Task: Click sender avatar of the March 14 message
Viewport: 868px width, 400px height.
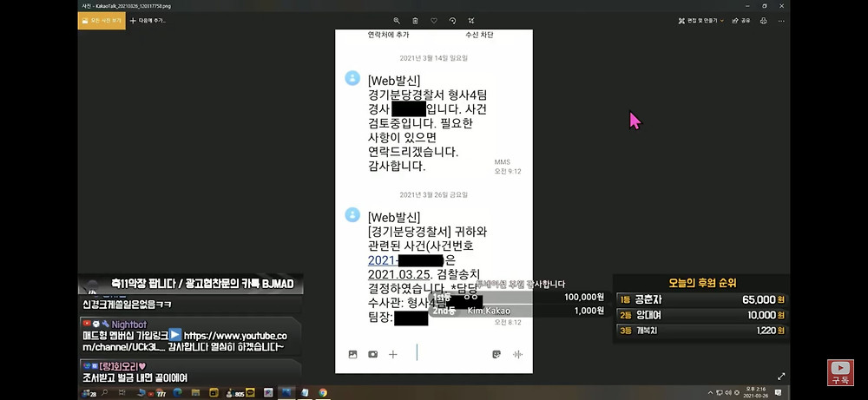Action: [x=352, y=78]
